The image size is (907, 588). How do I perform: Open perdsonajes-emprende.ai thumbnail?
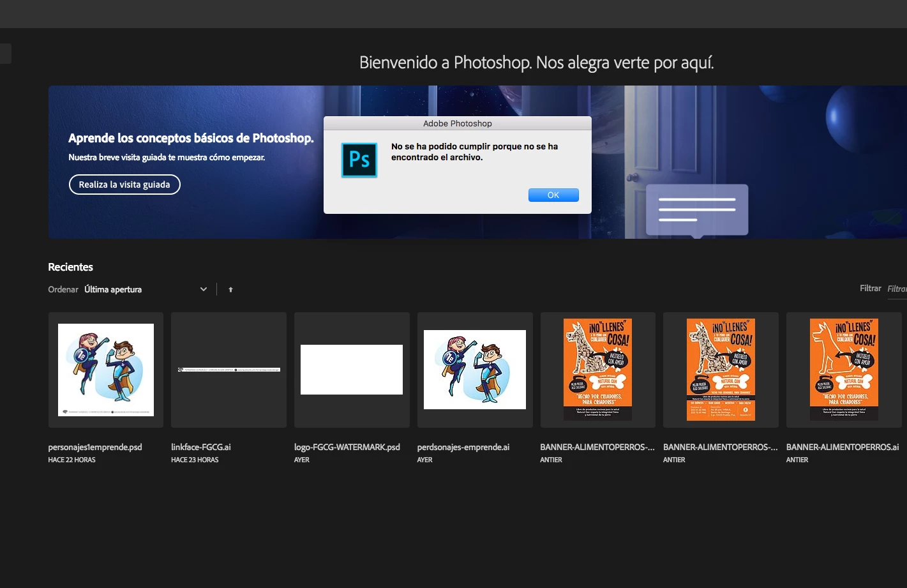click(x=475, y=370)
